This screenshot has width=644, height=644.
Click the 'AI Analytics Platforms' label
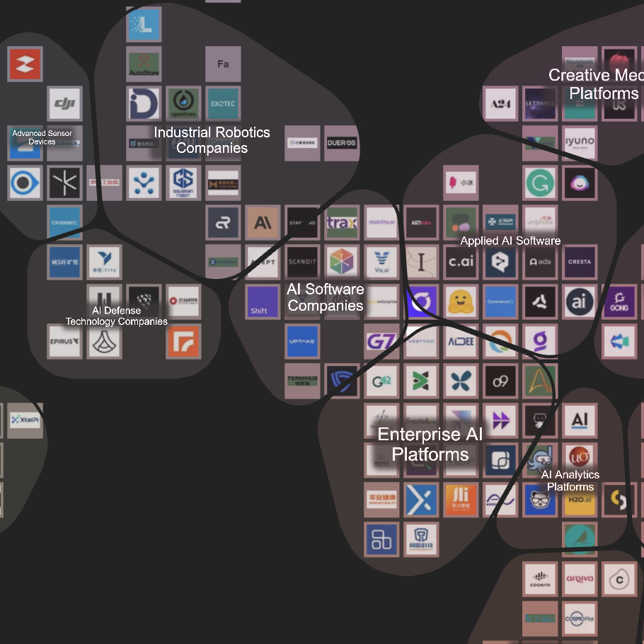[x=570, y=481]
